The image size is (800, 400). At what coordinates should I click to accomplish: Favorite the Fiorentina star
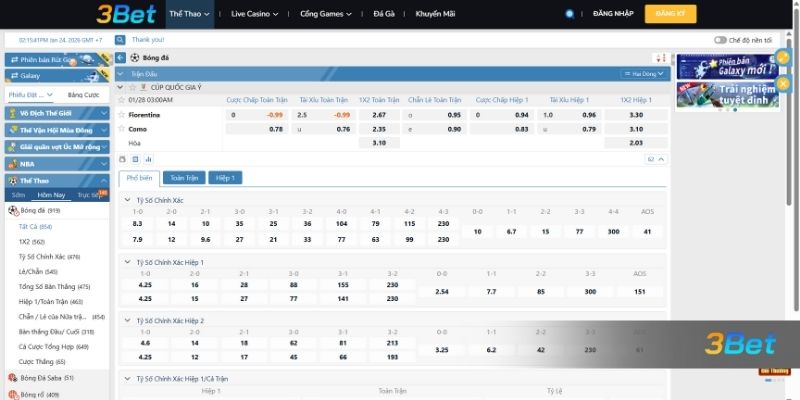pos(121,115)
